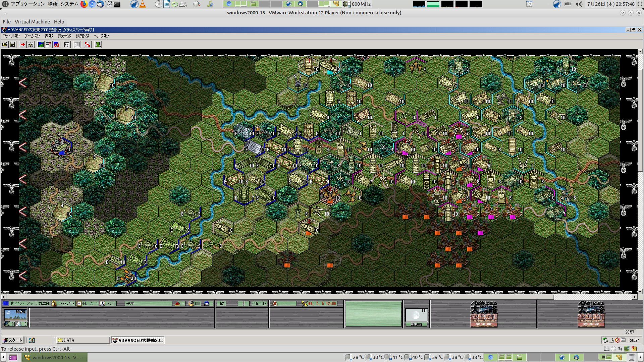Click the green commander bust toolbar icon
Image resolution: width=644 pixels, height=362 pixels.
[x=98, y=45]
